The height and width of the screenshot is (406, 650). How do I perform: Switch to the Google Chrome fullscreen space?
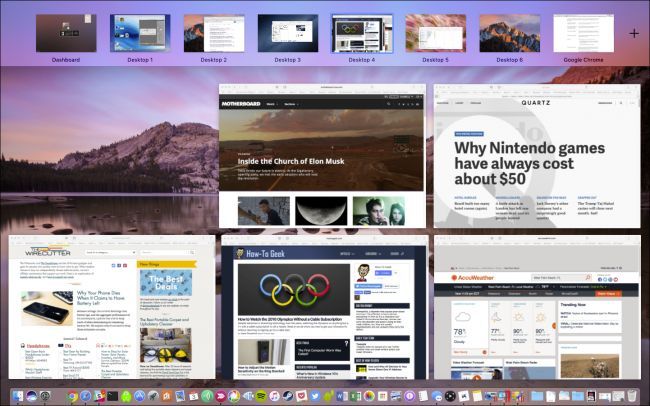click(583, 33)
